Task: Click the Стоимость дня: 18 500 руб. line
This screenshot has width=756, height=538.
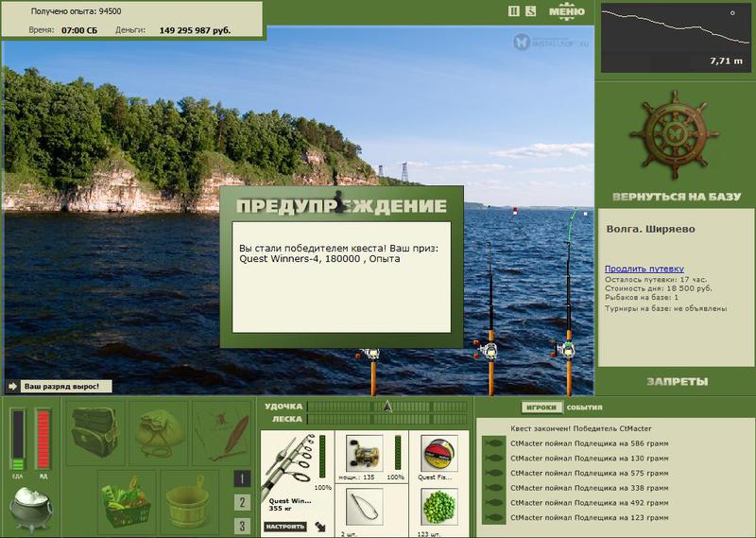Action: click(658, 288)
